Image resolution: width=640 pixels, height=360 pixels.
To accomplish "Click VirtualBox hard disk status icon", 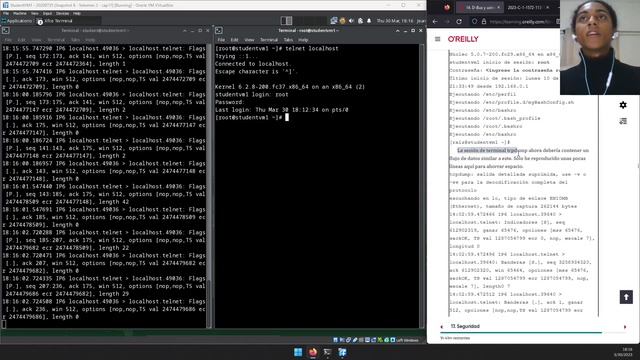I will (x=336, y=340).
